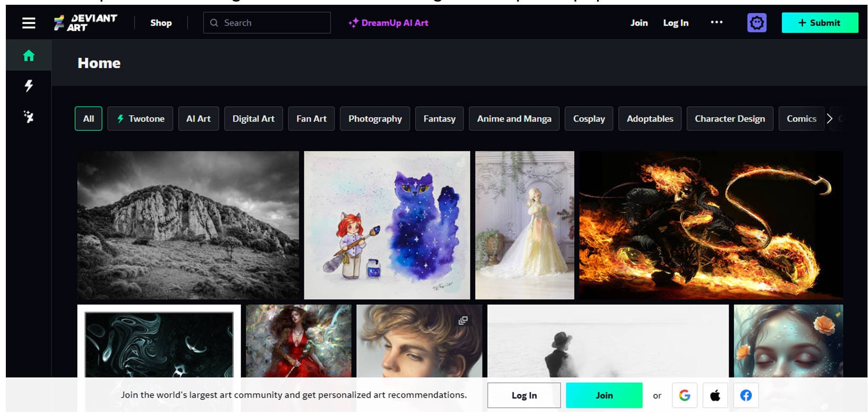Open the three-dots more menu
This screenshot has height=413, width=868.
716,22
